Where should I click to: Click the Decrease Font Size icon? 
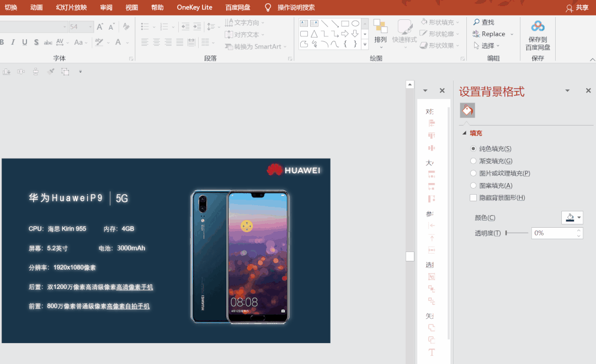pyautogui.click(x=111, y=26)
